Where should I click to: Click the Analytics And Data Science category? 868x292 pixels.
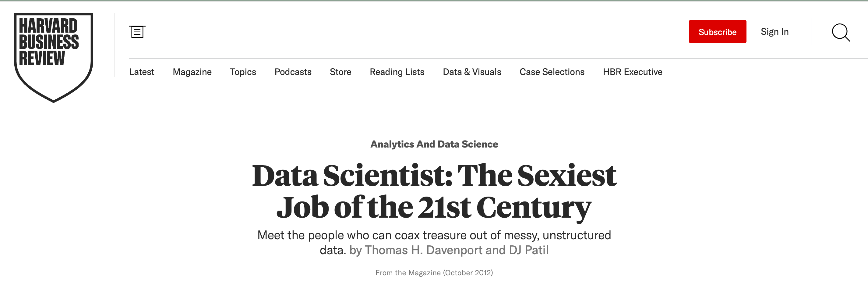coord(434,144)
